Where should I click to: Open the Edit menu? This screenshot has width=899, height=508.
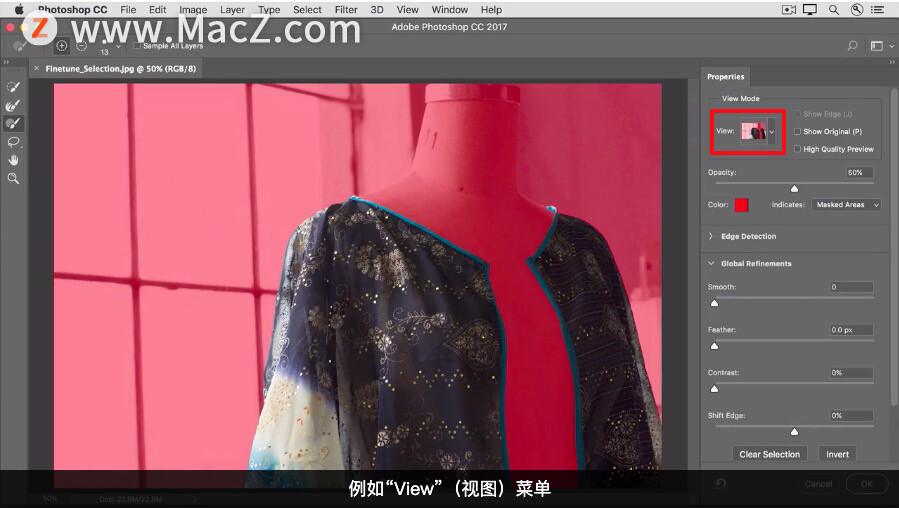point(157,10)
